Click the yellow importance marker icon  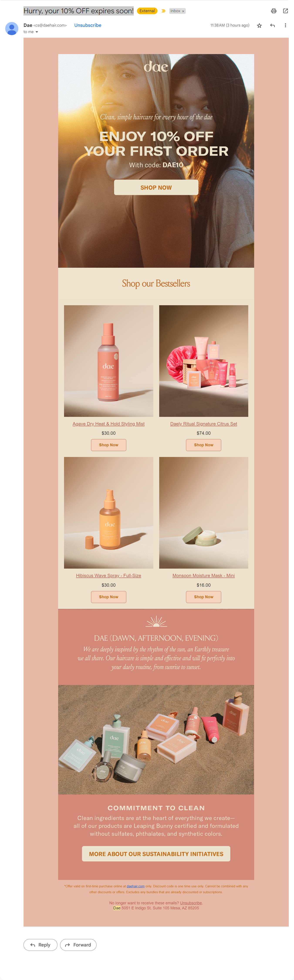(x=163, y=11)
